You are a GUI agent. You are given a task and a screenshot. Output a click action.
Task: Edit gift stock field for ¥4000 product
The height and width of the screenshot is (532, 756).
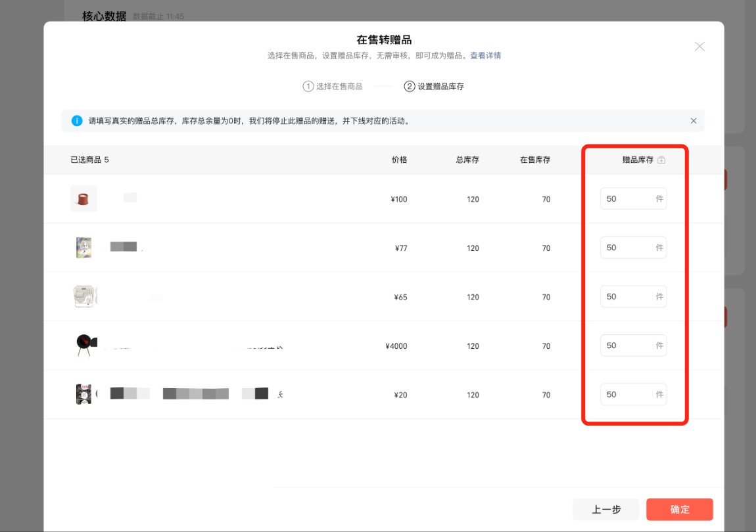coord(626,345)
